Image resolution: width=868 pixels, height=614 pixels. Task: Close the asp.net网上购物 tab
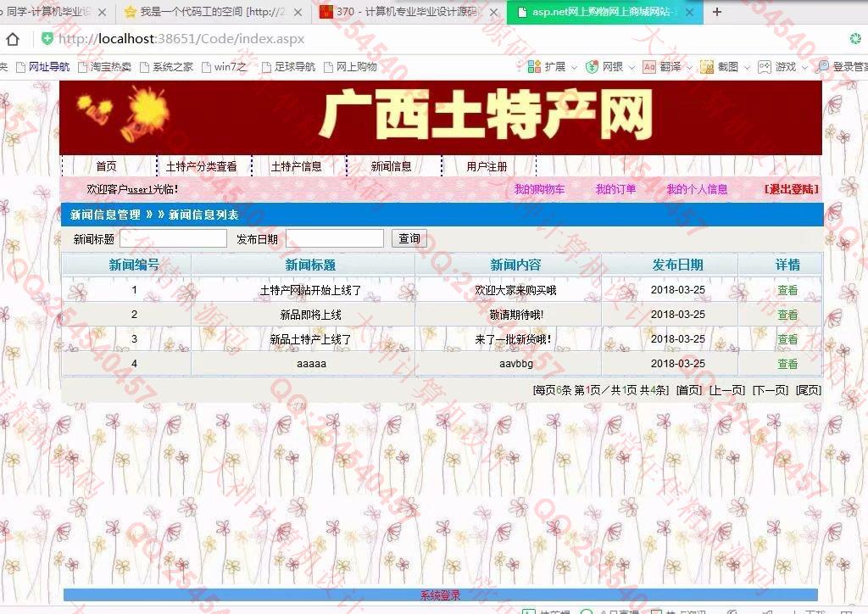(689, 12)
